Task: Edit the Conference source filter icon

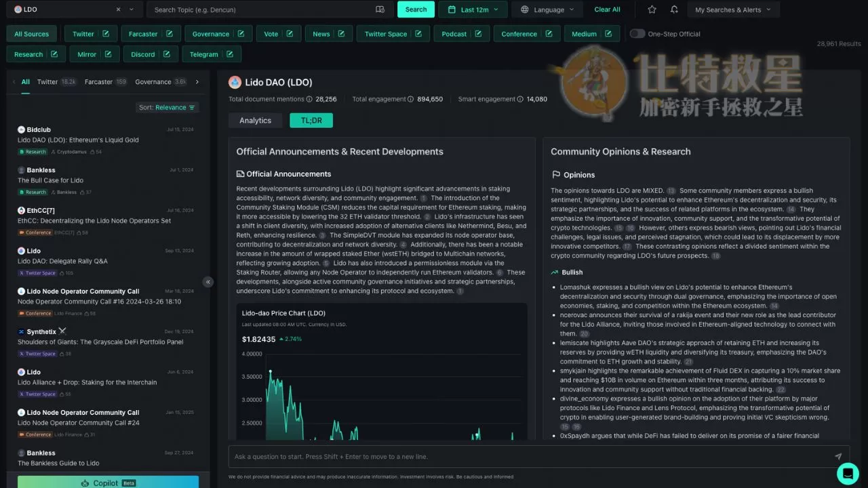Action: [549, 34]
